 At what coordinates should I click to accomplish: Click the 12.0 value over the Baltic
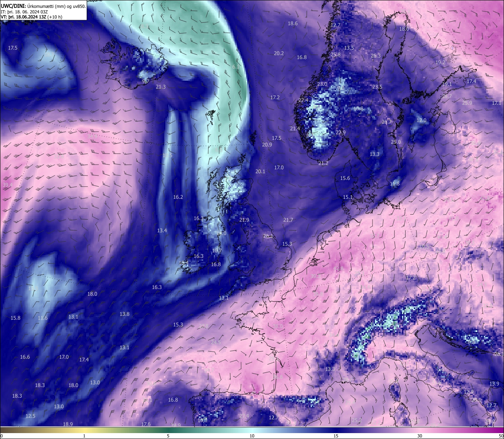point(422,120)
